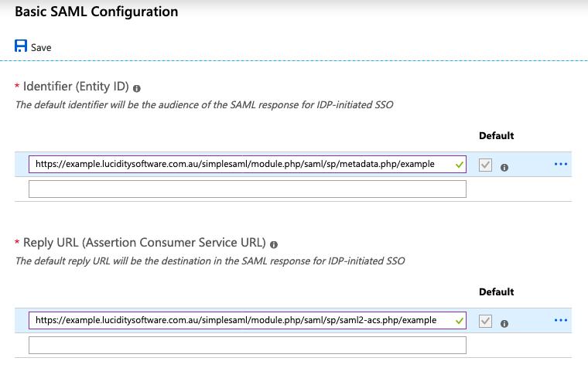Click green checkmark in Identifier URL field

[x=460, y=164]
